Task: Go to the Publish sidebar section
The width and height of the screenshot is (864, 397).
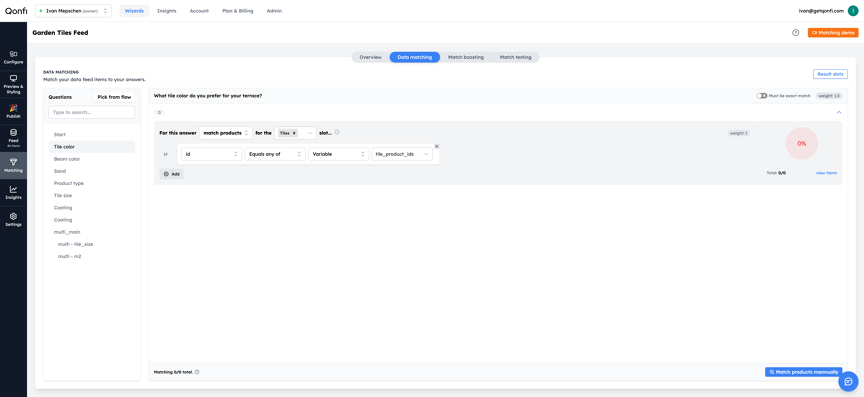Action: point(13,111)
